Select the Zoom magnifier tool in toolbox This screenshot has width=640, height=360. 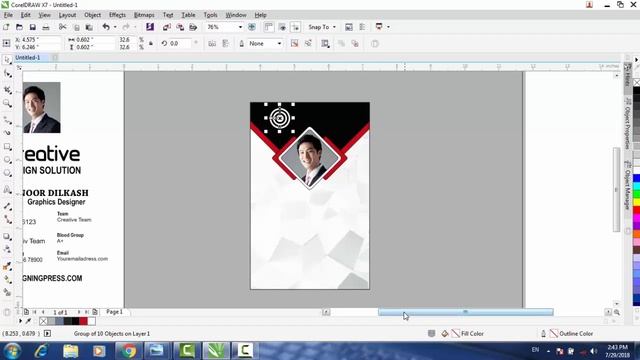pos(7,103)
